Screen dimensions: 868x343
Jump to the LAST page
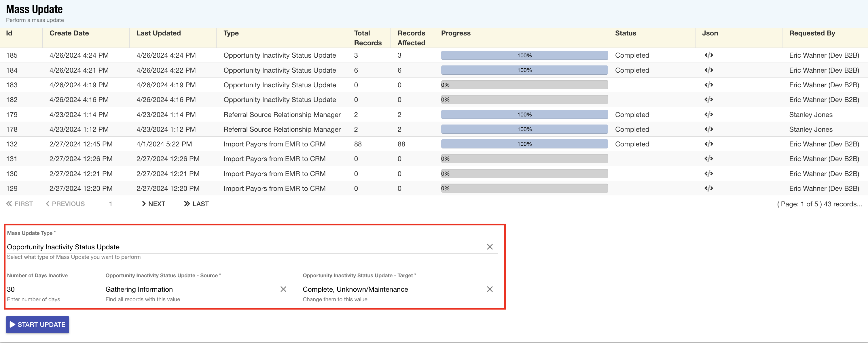[196, 204]
